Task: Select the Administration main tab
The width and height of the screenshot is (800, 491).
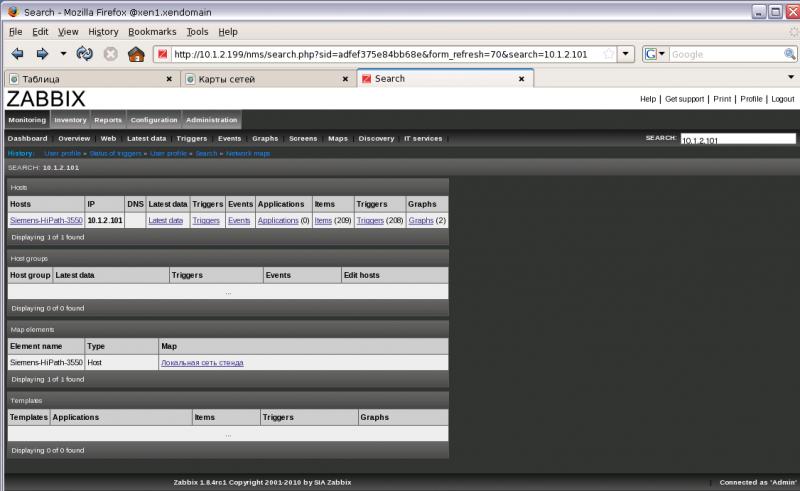Action: pos(212,120)
